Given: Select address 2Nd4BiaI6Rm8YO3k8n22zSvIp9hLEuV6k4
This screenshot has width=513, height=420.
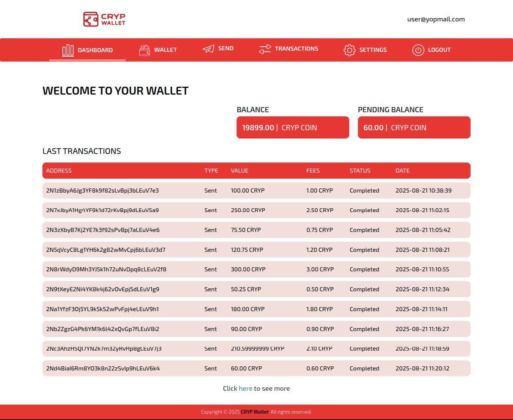Looking at the screenshot, I should pyautogui.click(x=103, y=369).
